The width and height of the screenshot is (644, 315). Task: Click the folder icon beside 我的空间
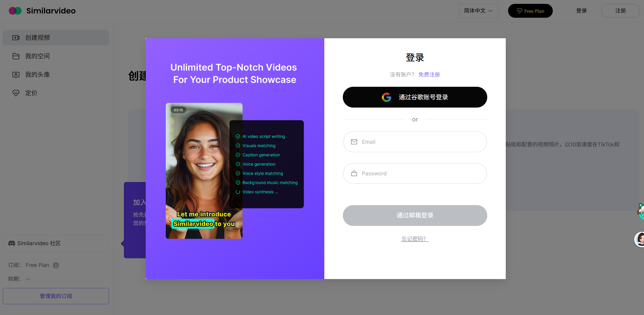16,56
